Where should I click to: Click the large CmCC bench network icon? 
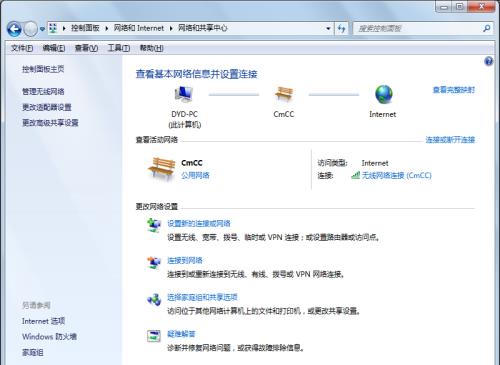point(162,169)
